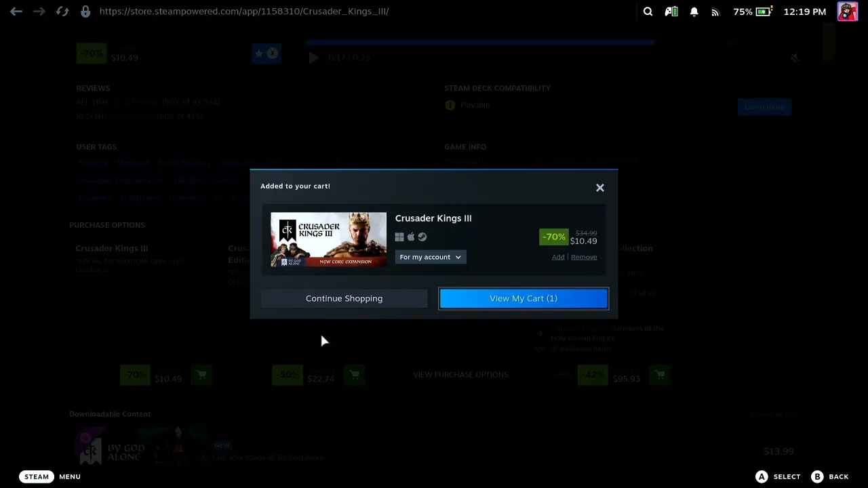Click the padlock security icon

[x=85, y=12]
